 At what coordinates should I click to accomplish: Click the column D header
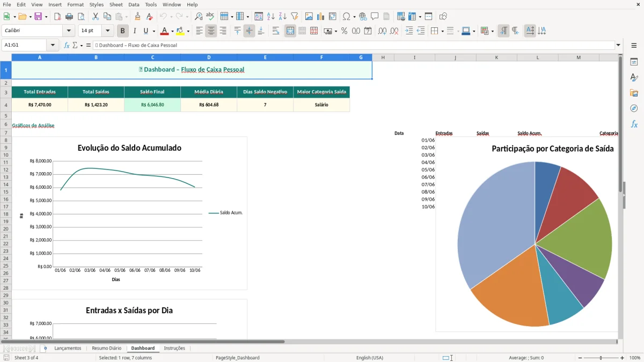click(x=209, y=57)
